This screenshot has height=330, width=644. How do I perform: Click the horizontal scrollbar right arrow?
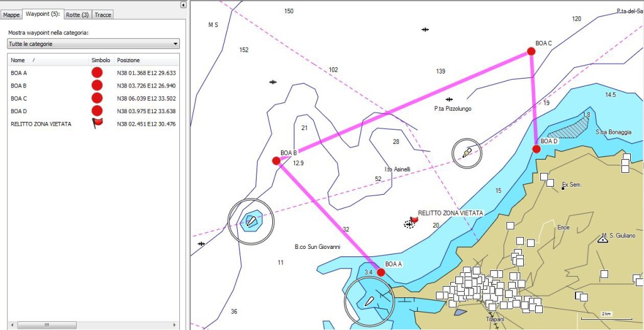(176, 325)
